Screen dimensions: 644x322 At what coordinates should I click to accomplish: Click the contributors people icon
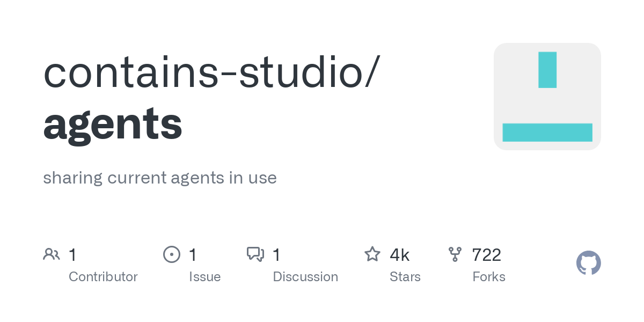click(x=52, y=254)
